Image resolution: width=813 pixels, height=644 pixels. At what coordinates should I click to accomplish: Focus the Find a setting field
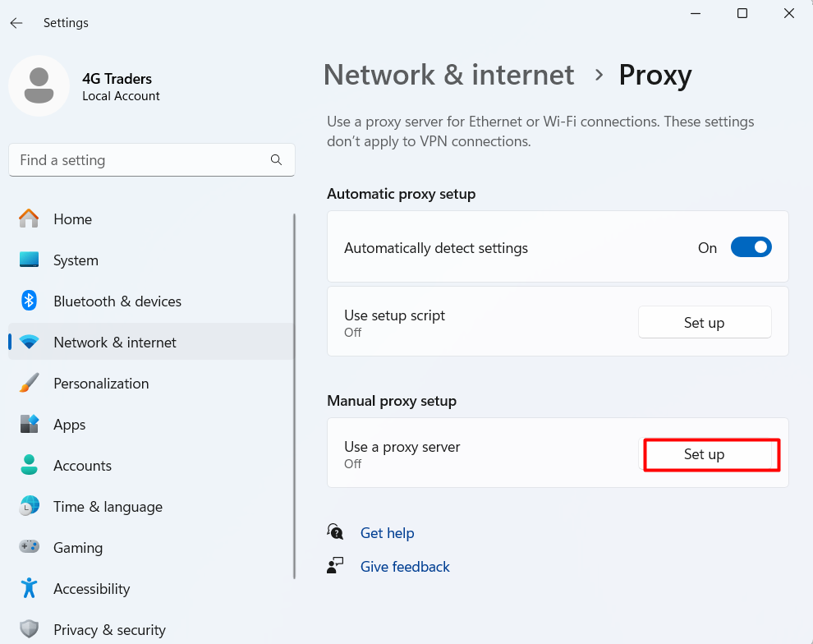[x=152, y=159]
